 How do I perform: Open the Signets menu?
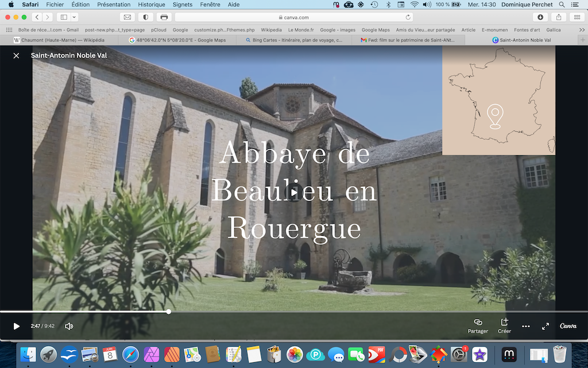(183, 5)
